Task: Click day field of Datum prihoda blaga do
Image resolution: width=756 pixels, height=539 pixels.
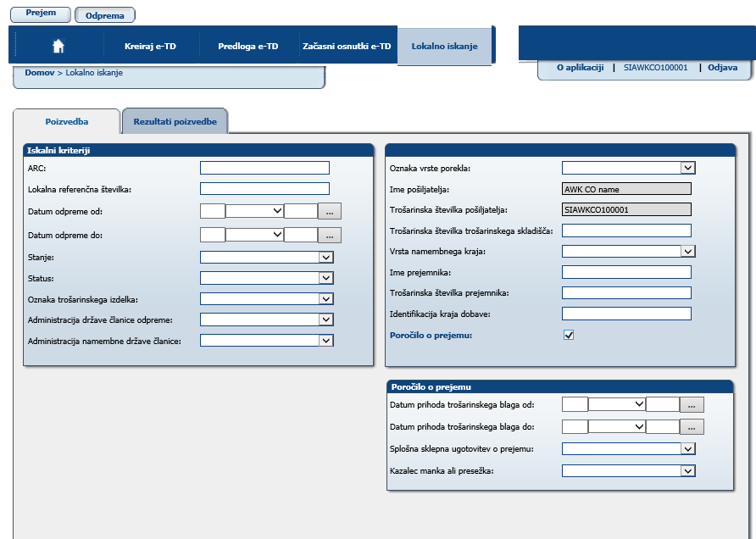Action: point(575,426)
